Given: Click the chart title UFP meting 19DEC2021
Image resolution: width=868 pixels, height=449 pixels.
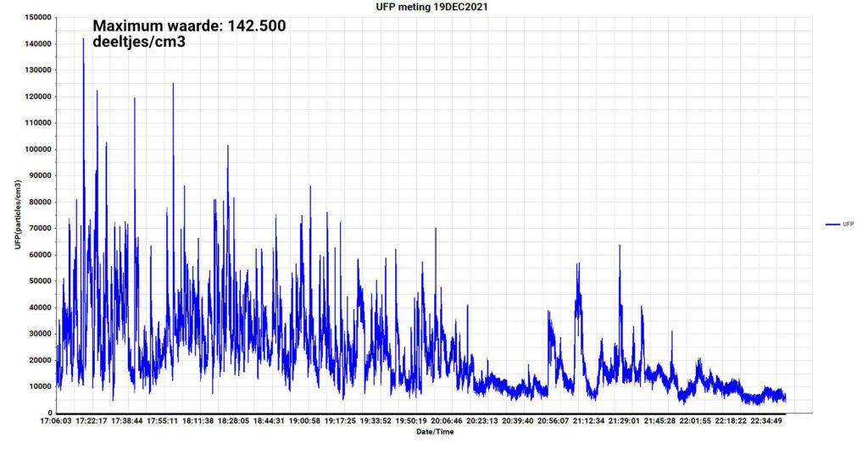Looking at the screenshot, I should click(434, 7).
